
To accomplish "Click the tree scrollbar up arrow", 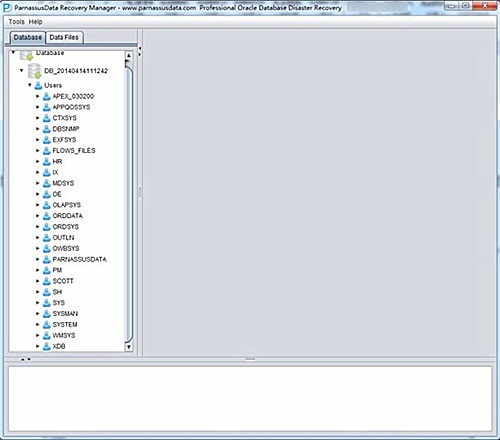I will (129, 55).
